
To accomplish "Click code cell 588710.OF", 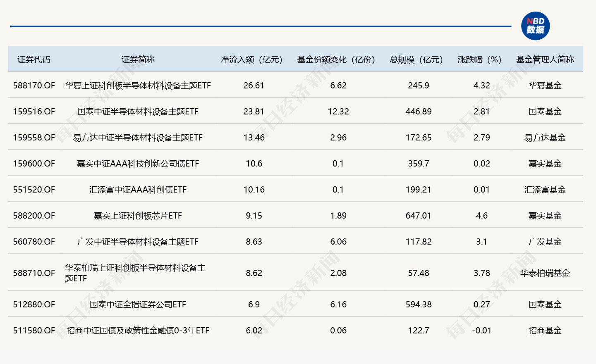I will (34, 273).
